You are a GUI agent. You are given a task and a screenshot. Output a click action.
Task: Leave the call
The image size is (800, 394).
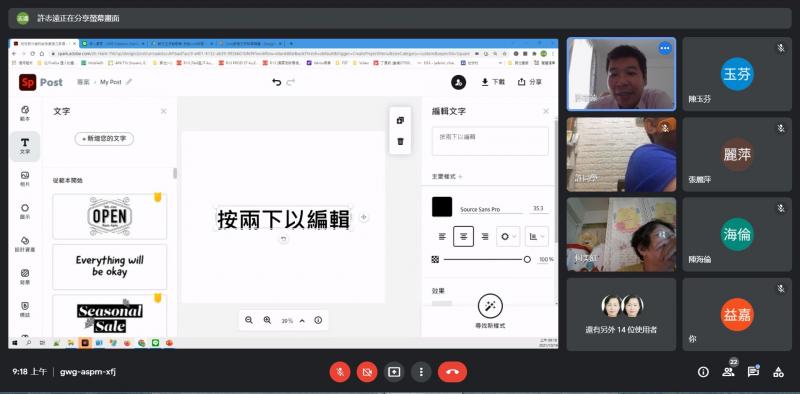tap(452, 372)
